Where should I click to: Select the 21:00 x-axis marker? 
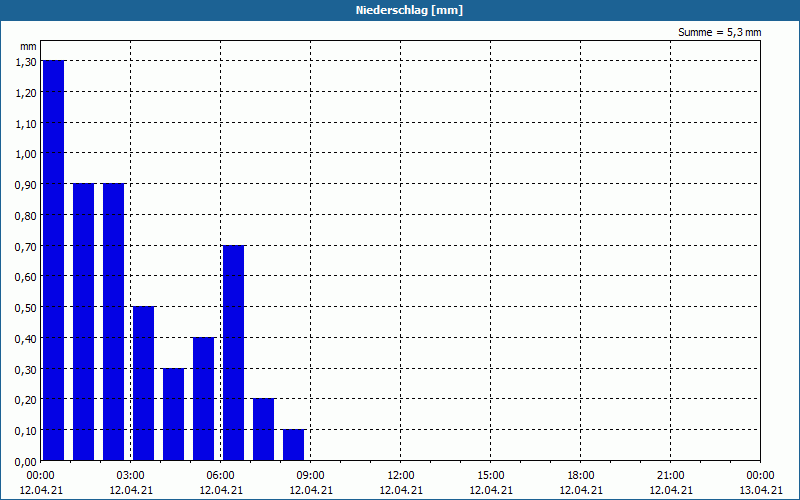pos(670,476)
